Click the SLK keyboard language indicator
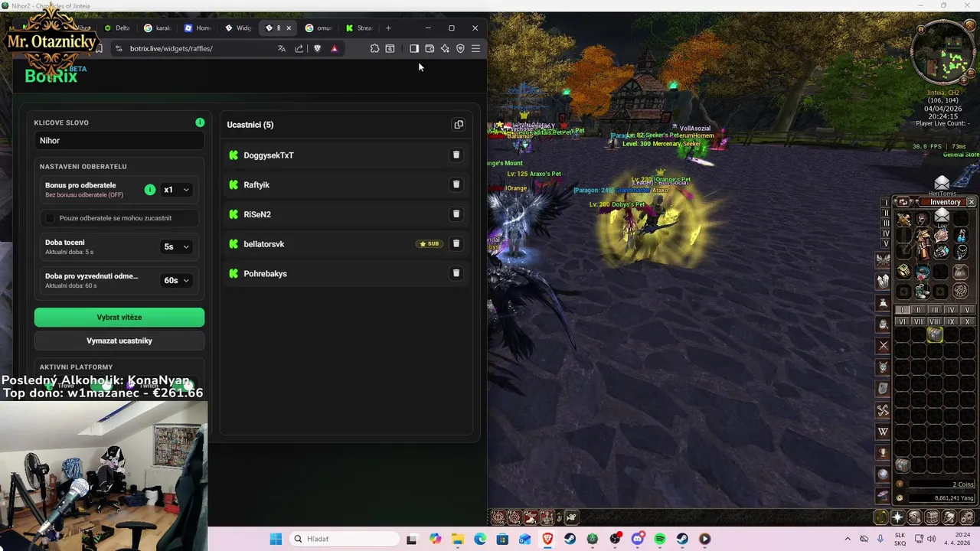 [x=900, y=539]
